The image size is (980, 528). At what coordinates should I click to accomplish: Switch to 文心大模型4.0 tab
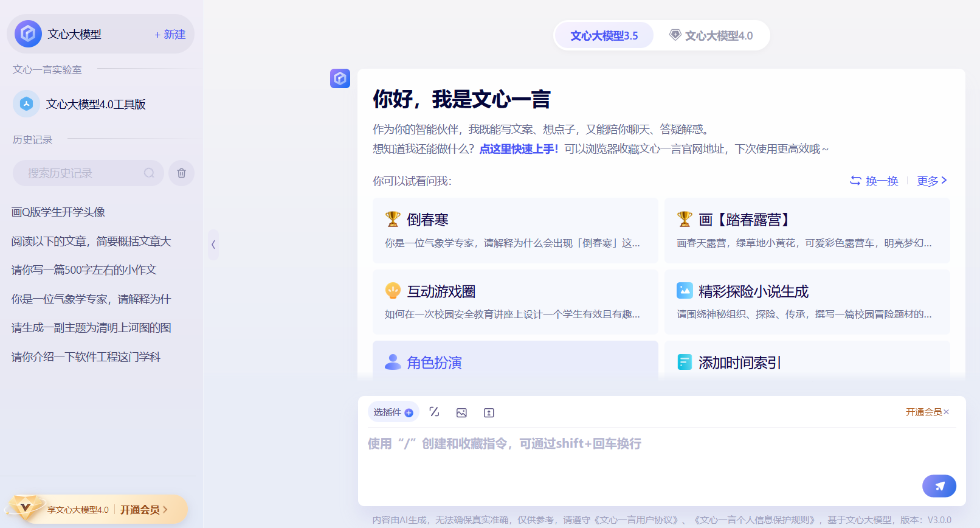711,35
